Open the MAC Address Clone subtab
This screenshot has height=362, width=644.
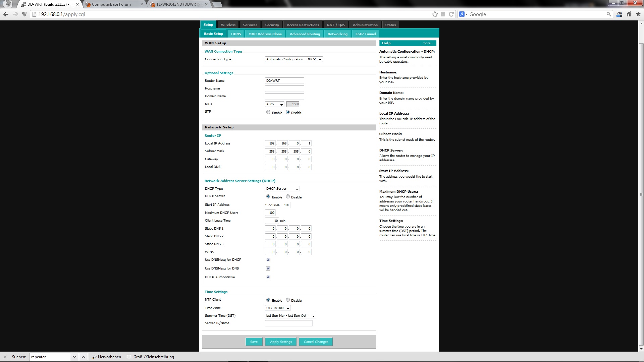[265, 34]
